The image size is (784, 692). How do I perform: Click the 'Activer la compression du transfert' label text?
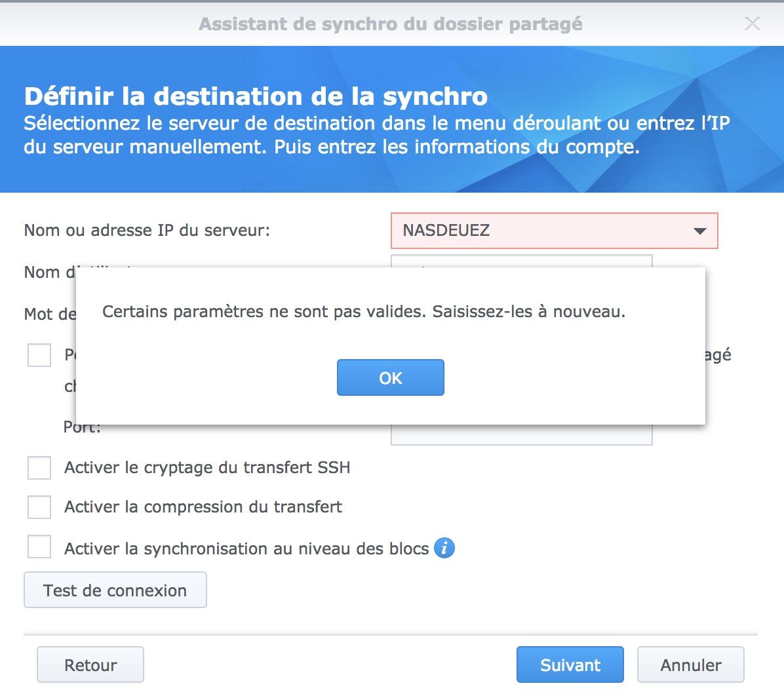click(x=203, y=507)
